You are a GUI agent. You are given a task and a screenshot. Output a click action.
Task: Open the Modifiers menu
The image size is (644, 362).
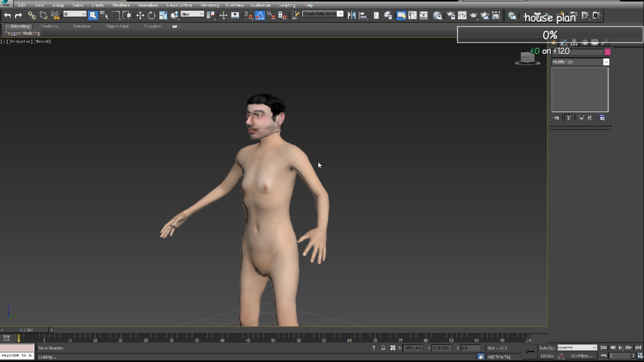(121, 5)
